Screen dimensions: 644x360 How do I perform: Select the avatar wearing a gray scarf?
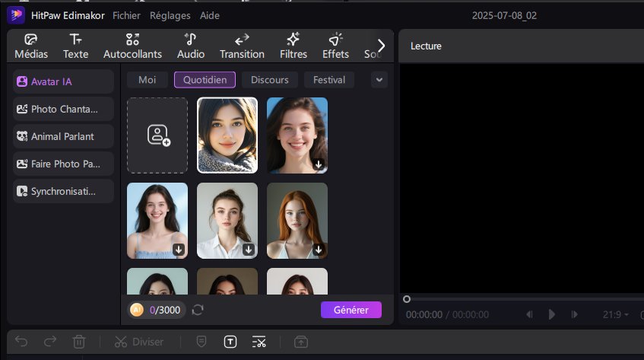click(227, 135)
